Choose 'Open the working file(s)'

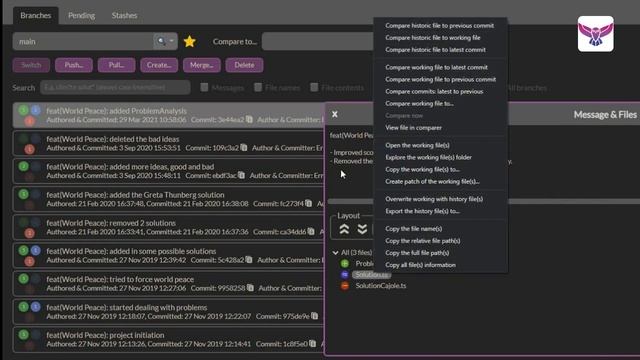[x=418, y=145]
